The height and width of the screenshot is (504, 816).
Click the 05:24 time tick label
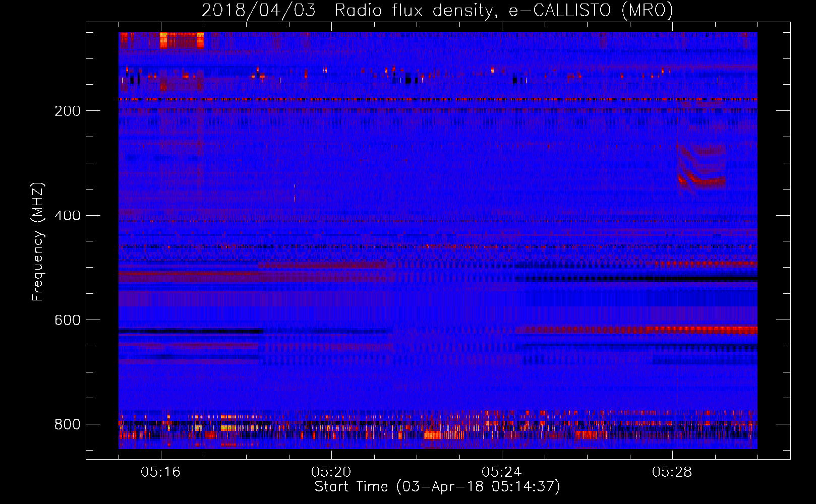(502, 472)
